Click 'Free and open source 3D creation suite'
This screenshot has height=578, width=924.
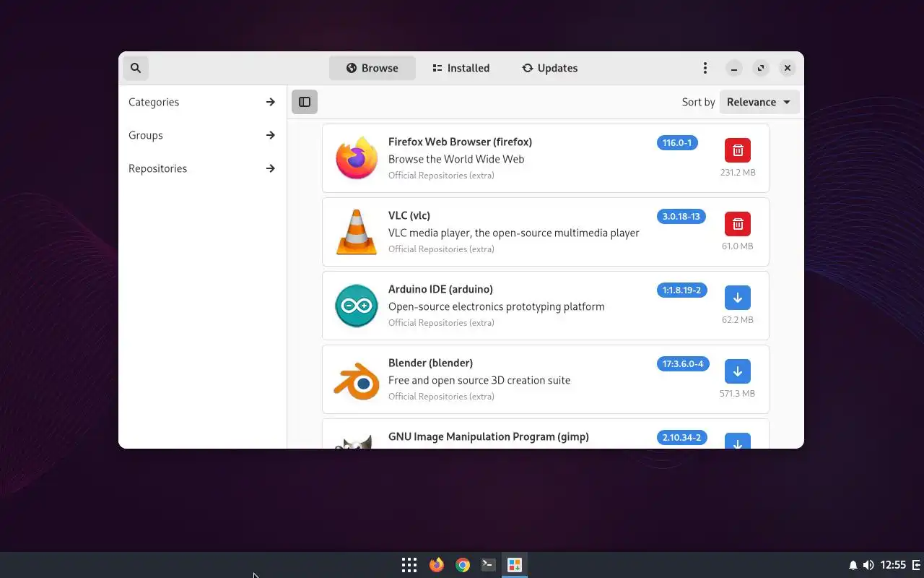coord(479,380)
